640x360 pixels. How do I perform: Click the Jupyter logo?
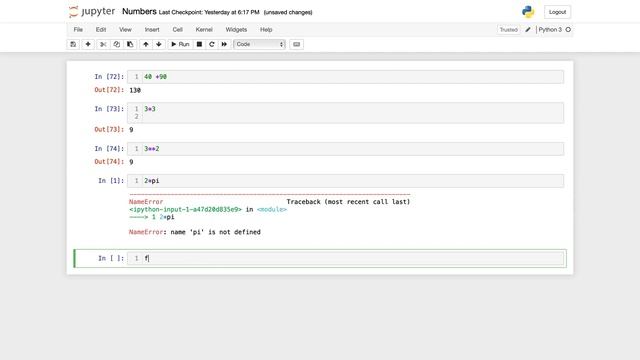92,11
